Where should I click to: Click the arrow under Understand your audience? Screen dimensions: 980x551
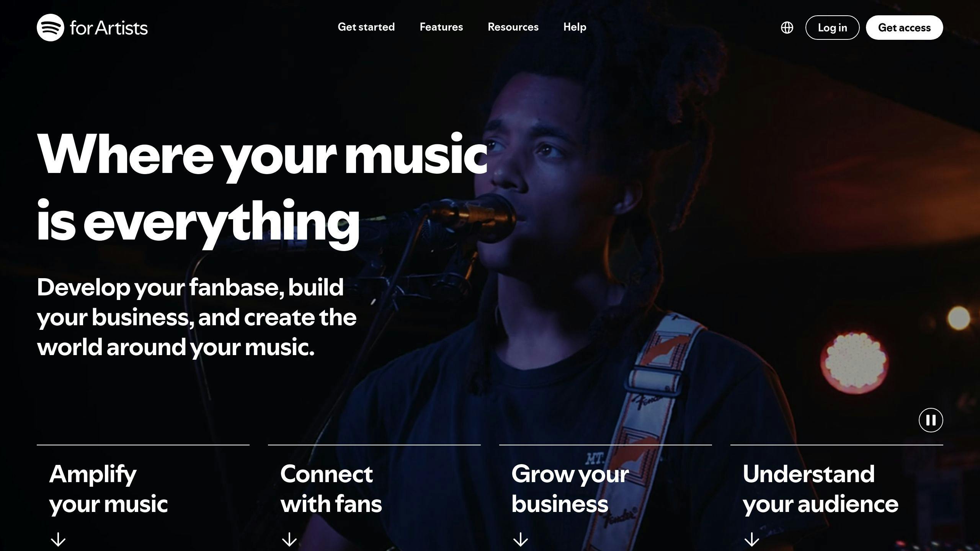752,540
